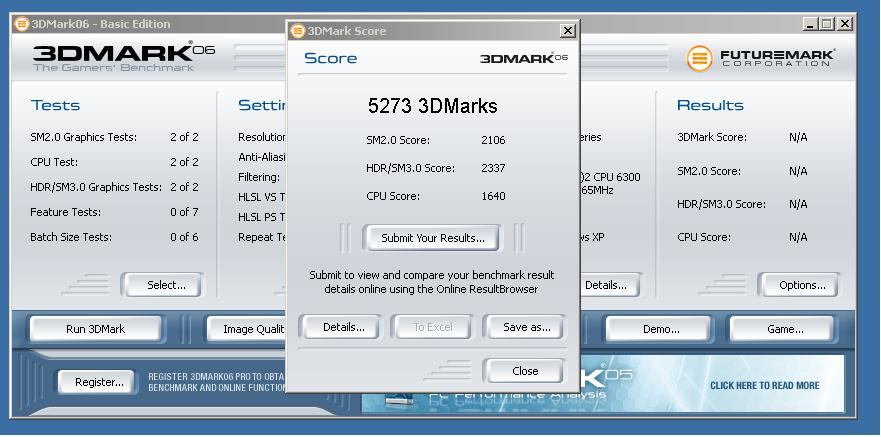
Task: Click the 3DMark06 logo in main window
Action: (x=124, y=57)
